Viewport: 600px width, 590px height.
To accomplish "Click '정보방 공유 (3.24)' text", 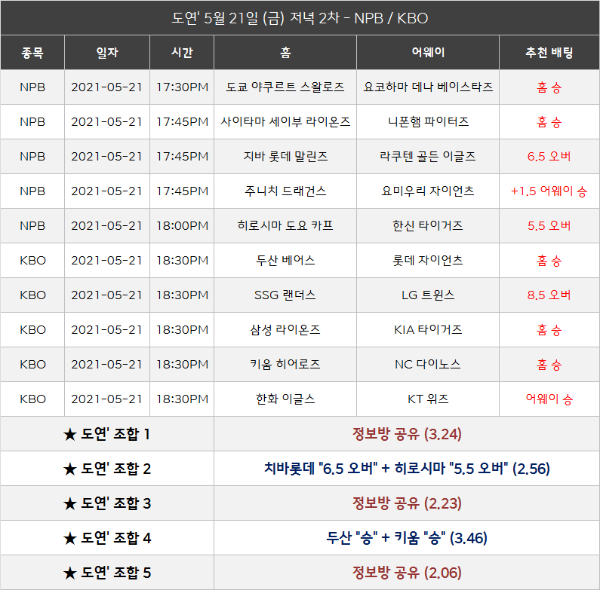I will (407, 434).
